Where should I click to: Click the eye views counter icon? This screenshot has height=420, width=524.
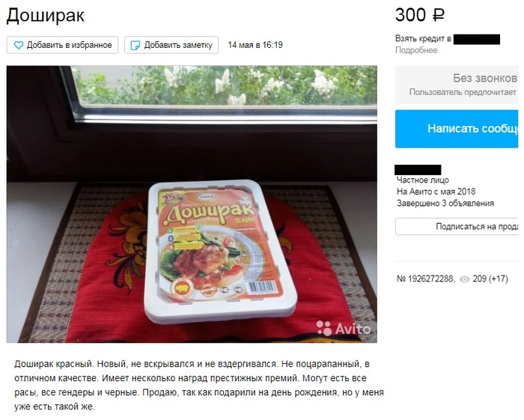point(465,279)
